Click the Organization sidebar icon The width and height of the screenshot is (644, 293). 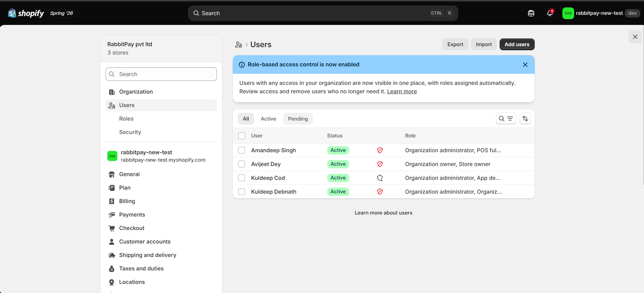point(112,92)
